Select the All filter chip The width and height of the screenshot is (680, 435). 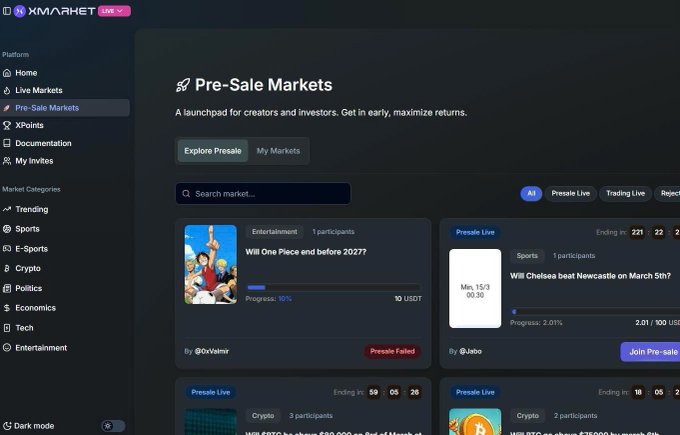pos(531,193)
